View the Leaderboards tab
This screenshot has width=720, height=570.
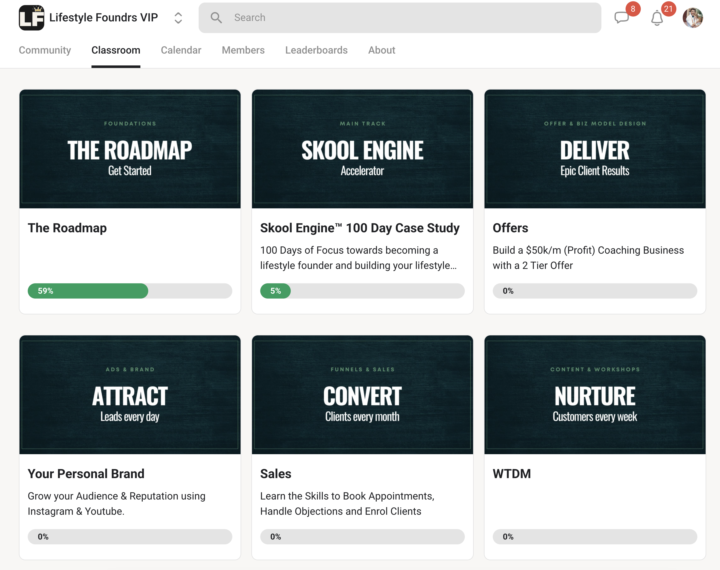click(316, 50)
